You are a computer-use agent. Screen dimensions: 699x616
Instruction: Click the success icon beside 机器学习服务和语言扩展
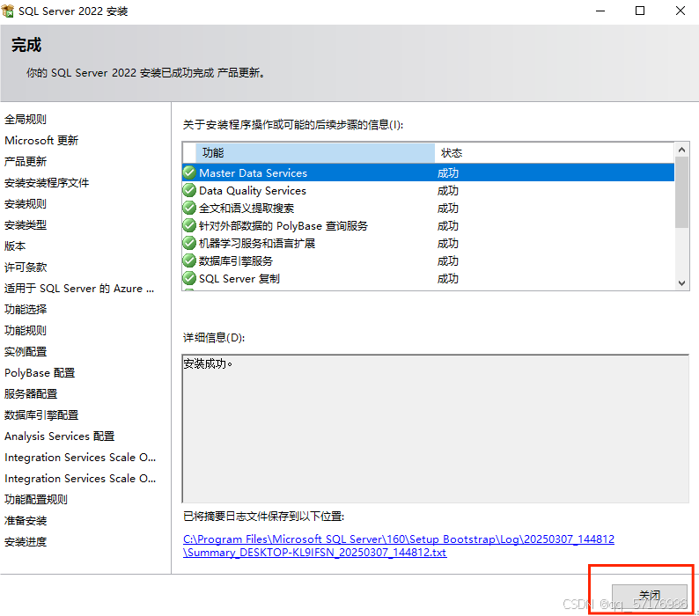pyautogui.click(x=189, y=243)
